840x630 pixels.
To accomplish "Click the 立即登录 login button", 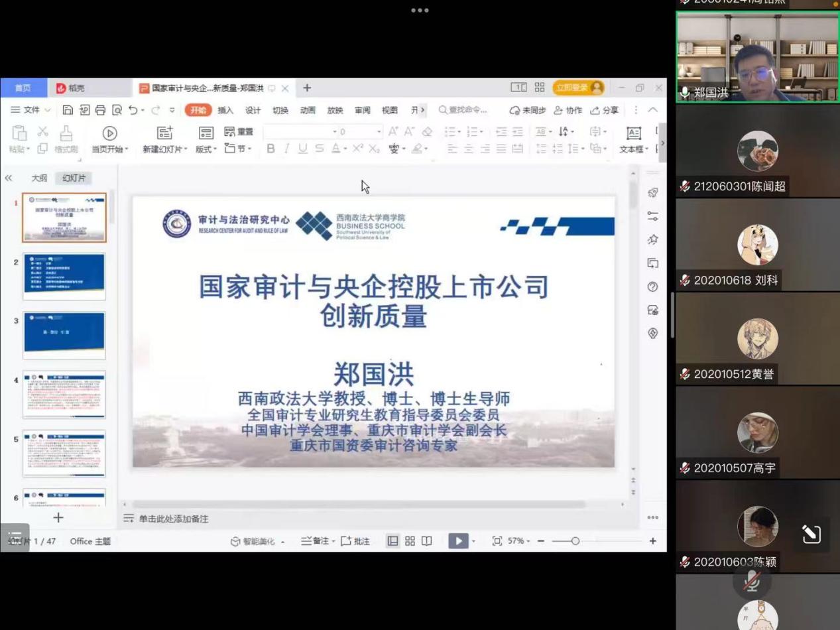I will point(579,88).
